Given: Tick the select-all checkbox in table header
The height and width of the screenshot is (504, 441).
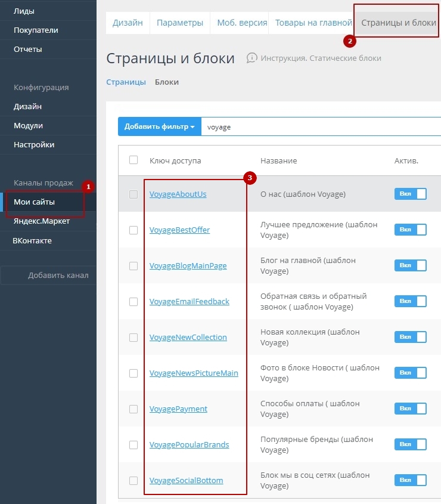Looking at the screenshot, I should (x=133, y=160).
